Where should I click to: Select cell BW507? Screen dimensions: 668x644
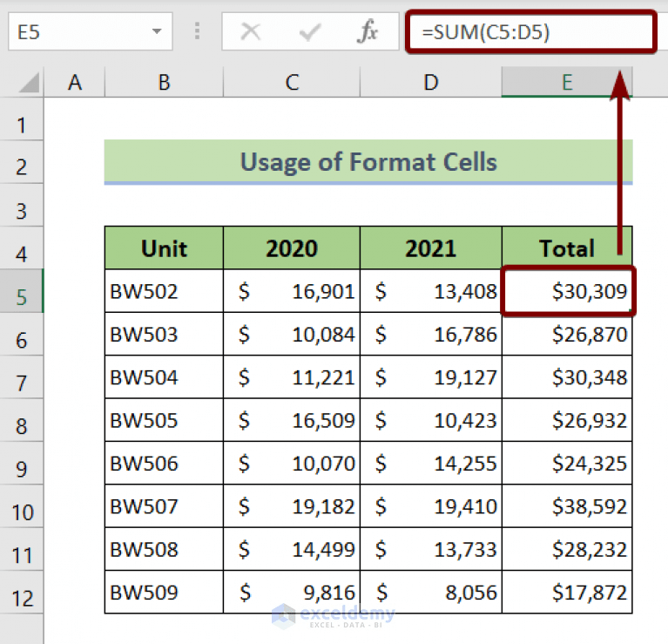click(x=164, y=506)
